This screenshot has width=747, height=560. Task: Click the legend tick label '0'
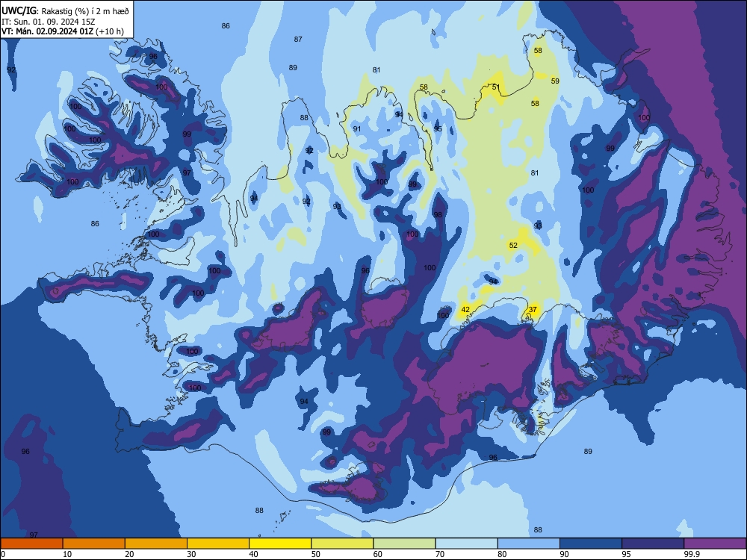point(3,554)
